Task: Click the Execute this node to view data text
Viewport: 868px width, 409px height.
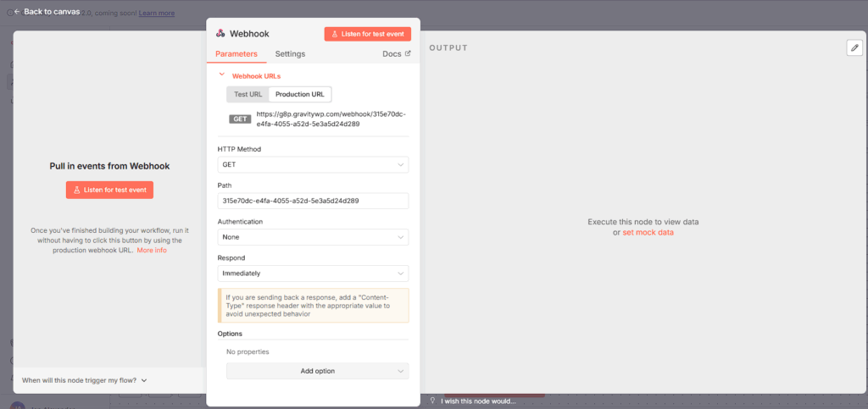Action: point(643,222)
